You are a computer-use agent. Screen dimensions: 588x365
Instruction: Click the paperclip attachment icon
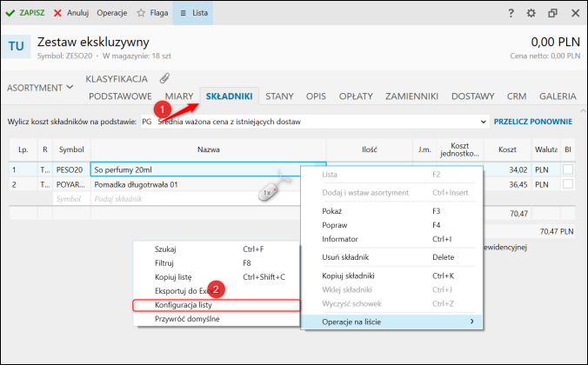tap(164, 78)
